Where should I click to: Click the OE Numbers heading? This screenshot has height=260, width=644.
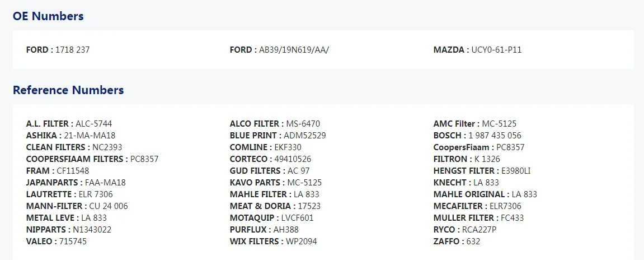point(48,16)
